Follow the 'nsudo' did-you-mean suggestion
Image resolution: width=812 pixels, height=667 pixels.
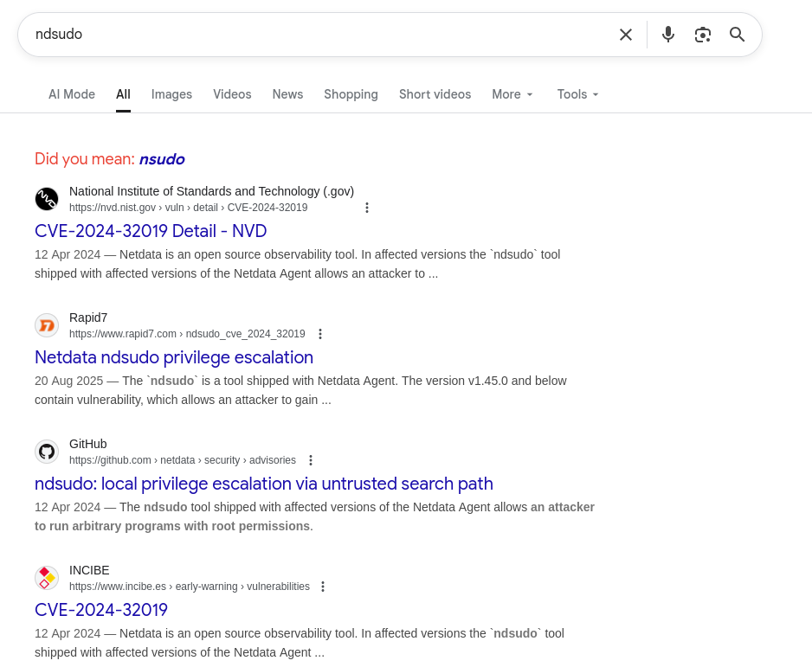(162, 159)
